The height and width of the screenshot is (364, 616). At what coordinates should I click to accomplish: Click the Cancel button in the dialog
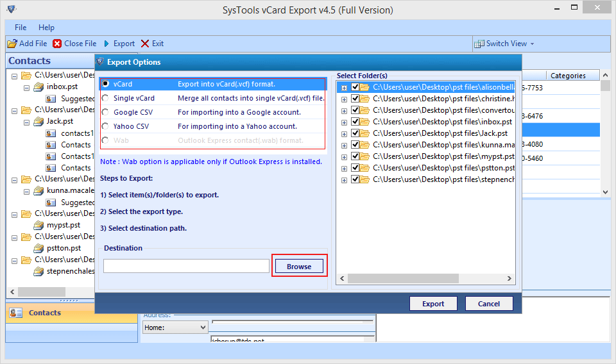point(489,304)
